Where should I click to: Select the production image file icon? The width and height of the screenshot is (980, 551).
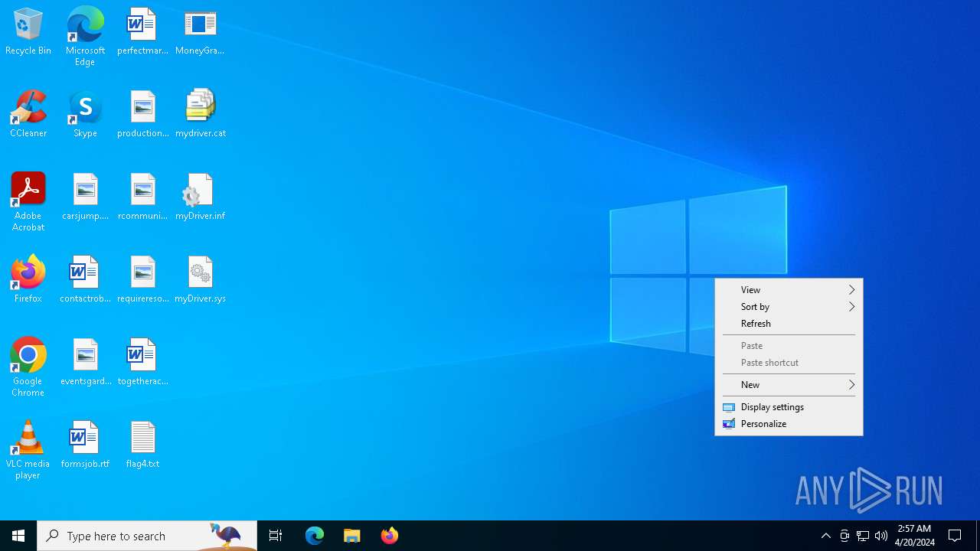tap(142, 115)
